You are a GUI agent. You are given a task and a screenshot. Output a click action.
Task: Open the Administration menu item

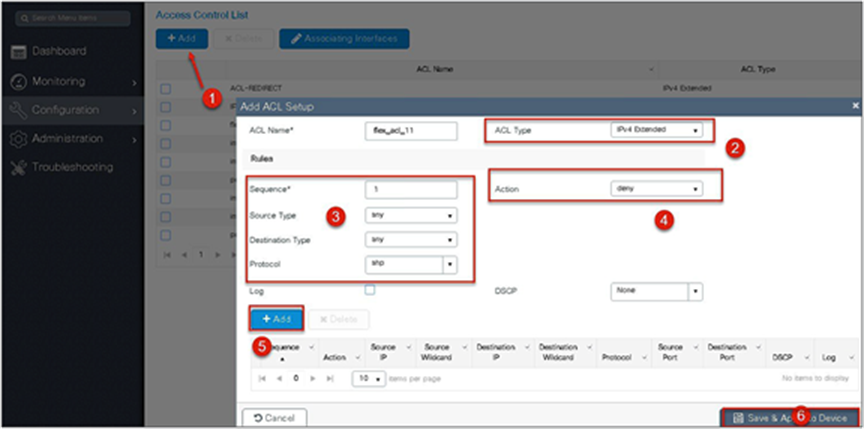click(x=72, y=139)
